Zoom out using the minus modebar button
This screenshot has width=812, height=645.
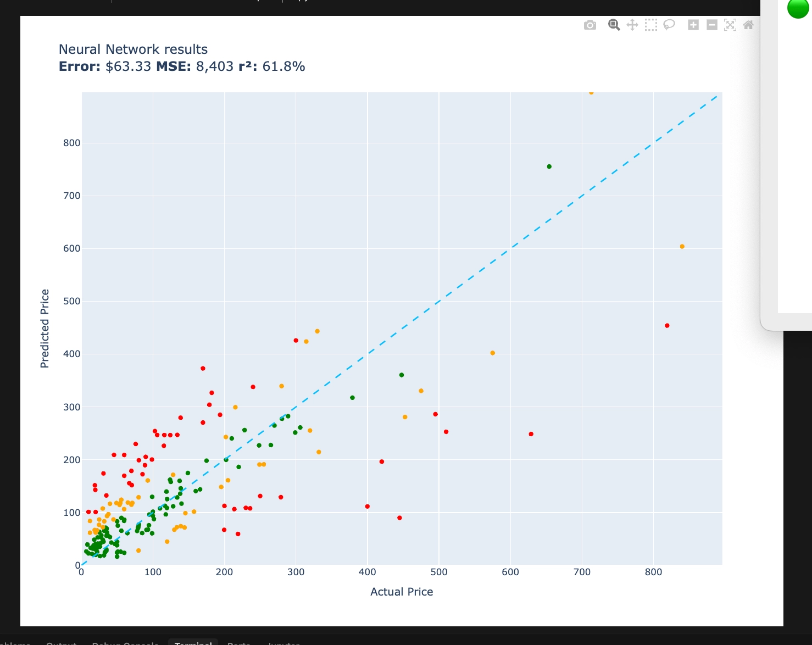coord(712,25)
